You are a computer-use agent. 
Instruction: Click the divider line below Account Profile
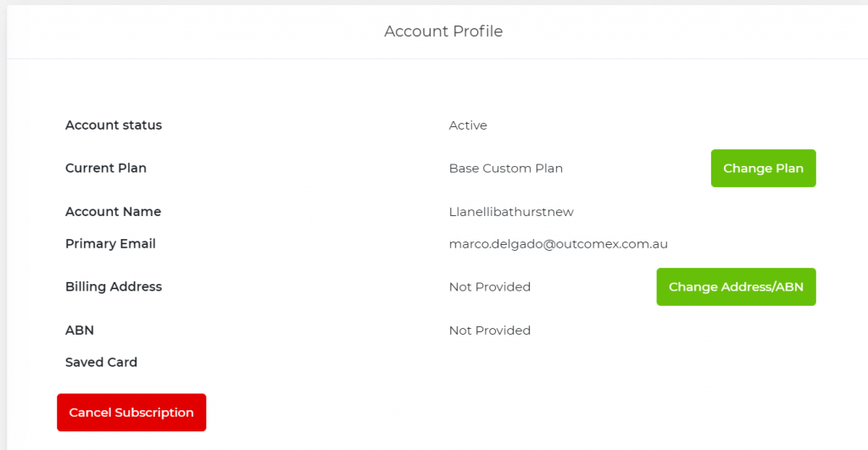click(434, 58)
